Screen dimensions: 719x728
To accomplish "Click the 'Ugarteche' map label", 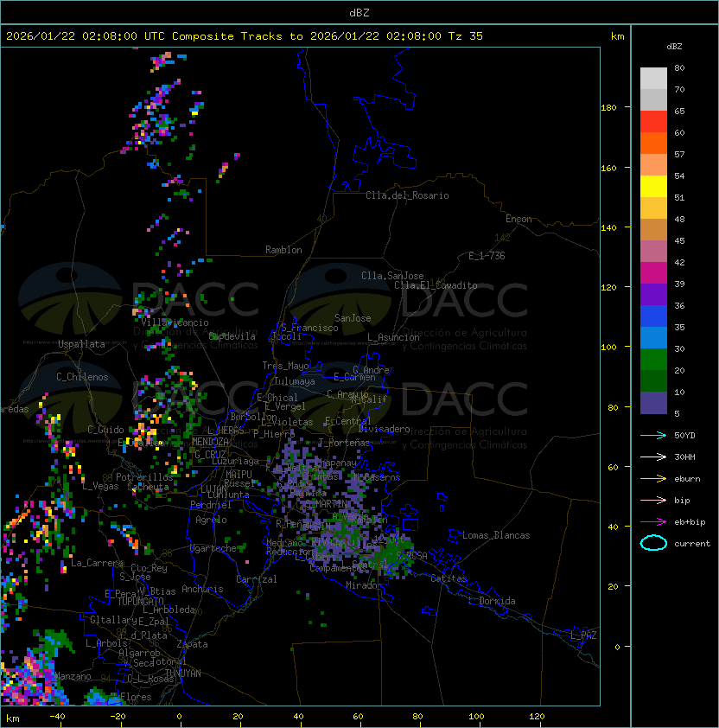I will pyautogui.click(x=213, y=548).
